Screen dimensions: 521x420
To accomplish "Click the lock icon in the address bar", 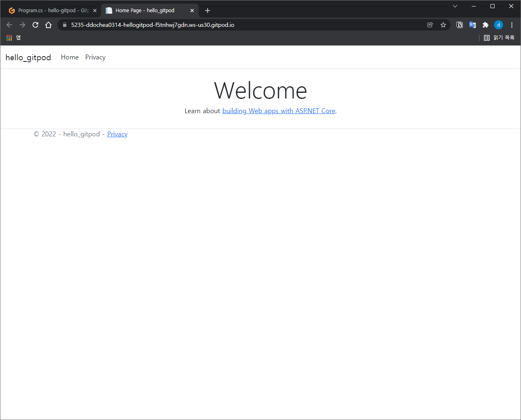I will click(64, 25).
